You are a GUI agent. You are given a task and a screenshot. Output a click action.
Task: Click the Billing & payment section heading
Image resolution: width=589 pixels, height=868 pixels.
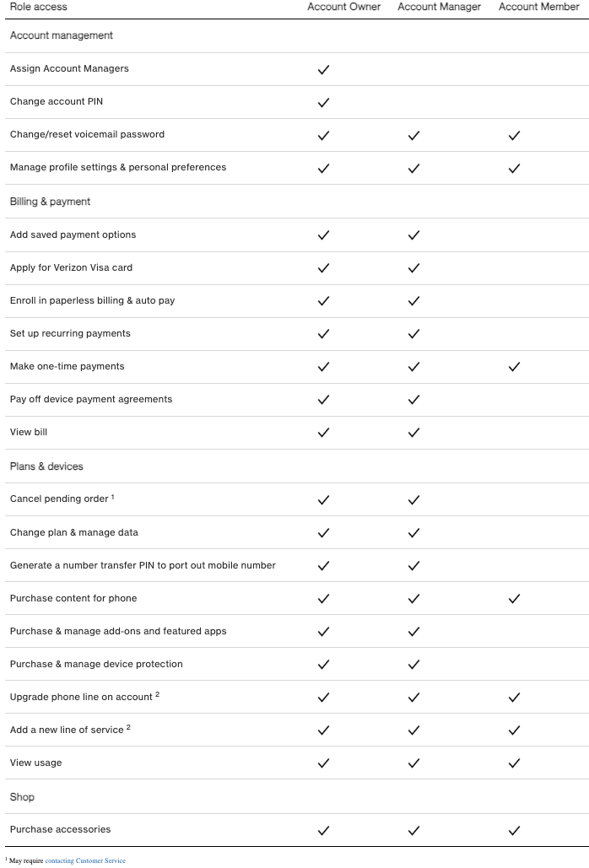[x=50, y=202]
